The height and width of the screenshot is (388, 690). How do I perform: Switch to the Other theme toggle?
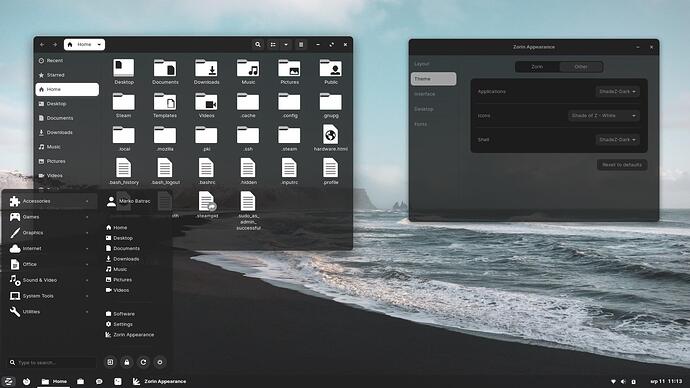[581, 67]
